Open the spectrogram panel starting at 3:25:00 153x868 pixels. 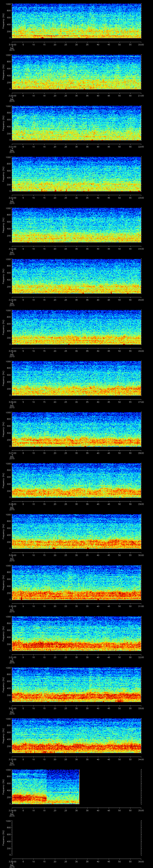coord(76,327)
